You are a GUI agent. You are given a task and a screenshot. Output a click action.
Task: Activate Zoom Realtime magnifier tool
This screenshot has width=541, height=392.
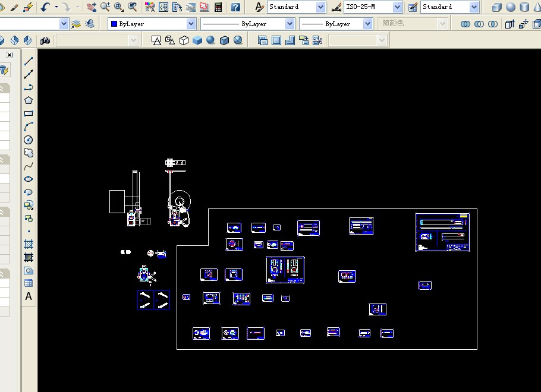pos(105,7)
